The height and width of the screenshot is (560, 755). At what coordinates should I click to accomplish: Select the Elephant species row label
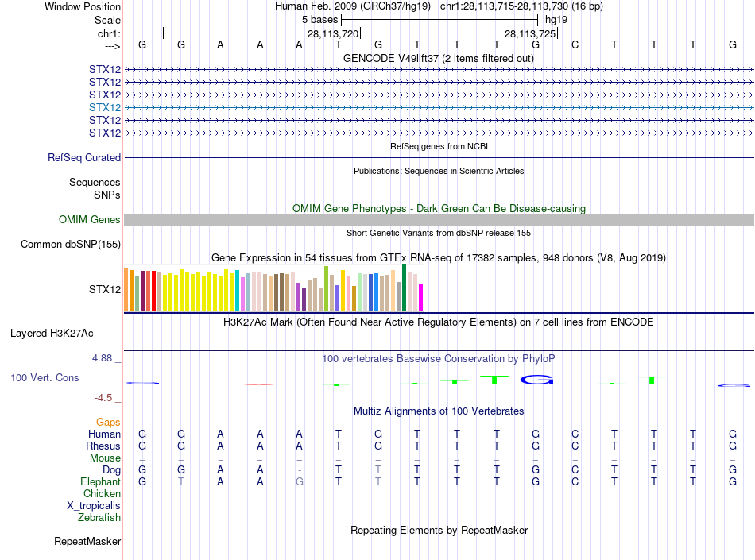point(101,482)
